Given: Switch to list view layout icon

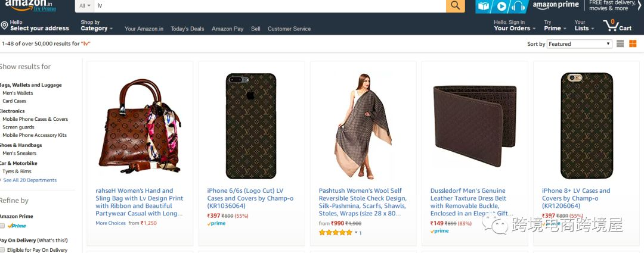Looking at the screenshot, I should [620, 44].
